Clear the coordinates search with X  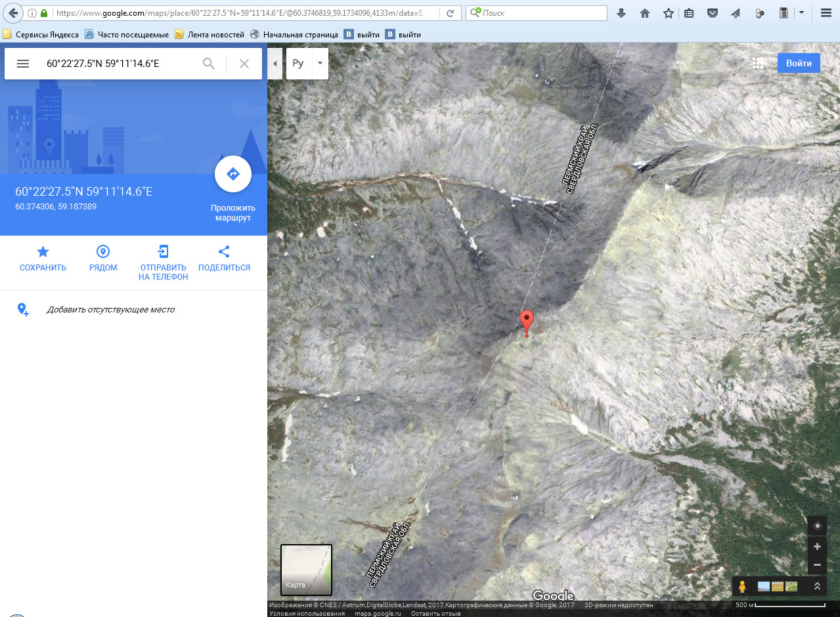(244, 64)
